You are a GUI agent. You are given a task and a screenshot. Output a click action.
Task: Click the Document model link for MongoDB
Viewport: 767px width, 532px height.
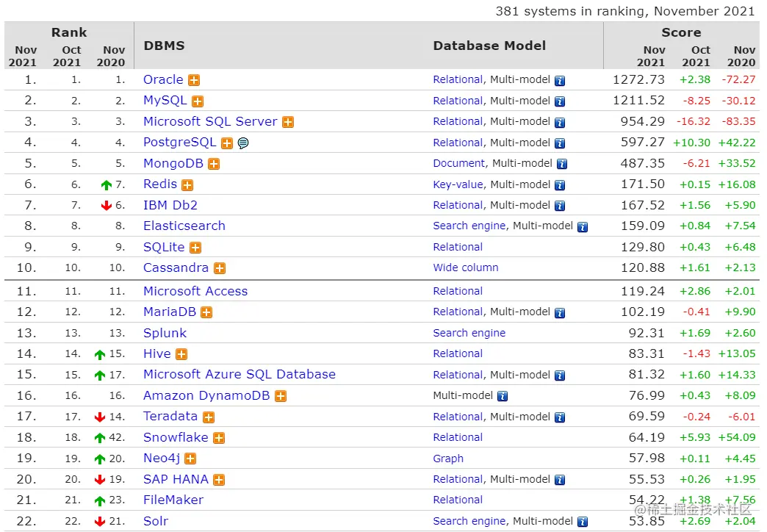point(459,163)
